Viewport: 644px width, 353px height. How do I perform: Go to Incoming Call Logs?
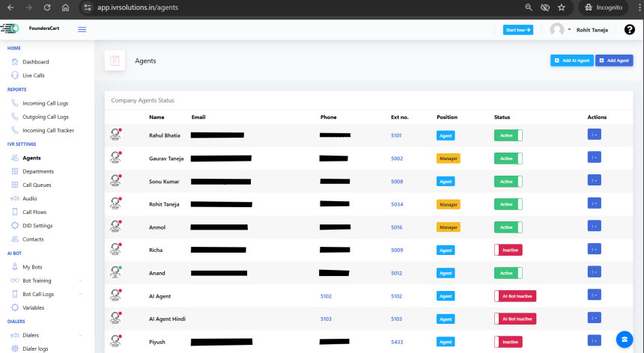(45, 103)
